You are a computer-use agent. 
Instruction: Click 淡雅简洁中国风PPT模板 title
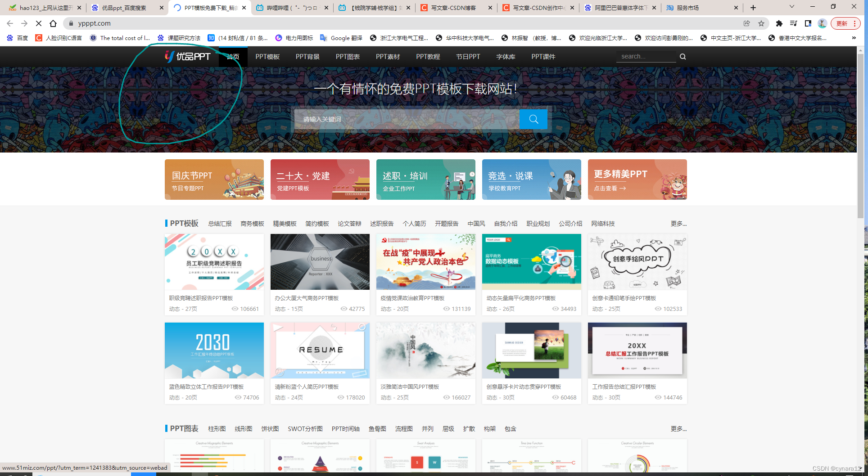coord(410,387)
